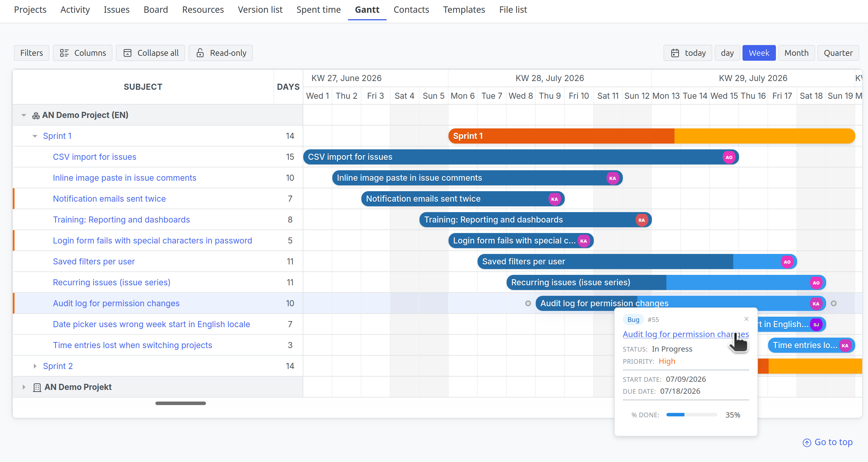Screen dimensions: 868x462
Task: Click the horizontal scrollbar under subject column
Action: pyautogui.click(x=180, y=403)
